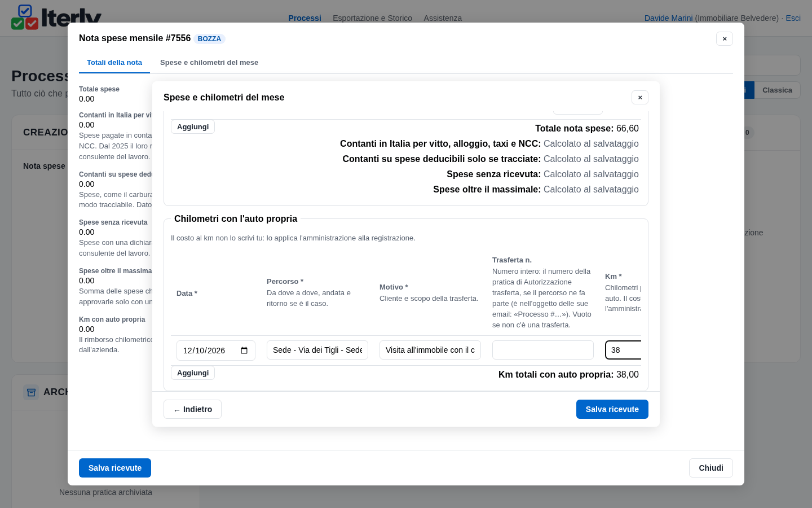
Task: Click the Totale nota spese: 66,60 value
Action: [587, 129]
